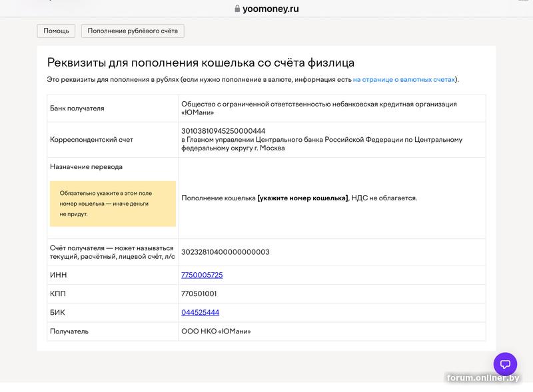
Task: Click the Банк получателя row label
Action: pos(77,108)
